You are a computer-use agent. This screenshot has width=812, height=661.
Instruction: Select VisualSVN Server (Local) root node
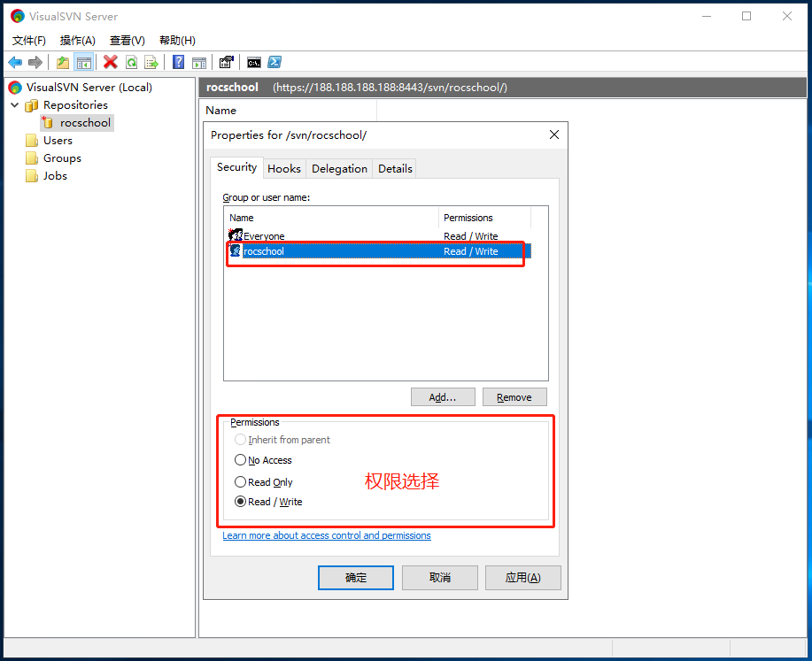click(x=89, y=88)
